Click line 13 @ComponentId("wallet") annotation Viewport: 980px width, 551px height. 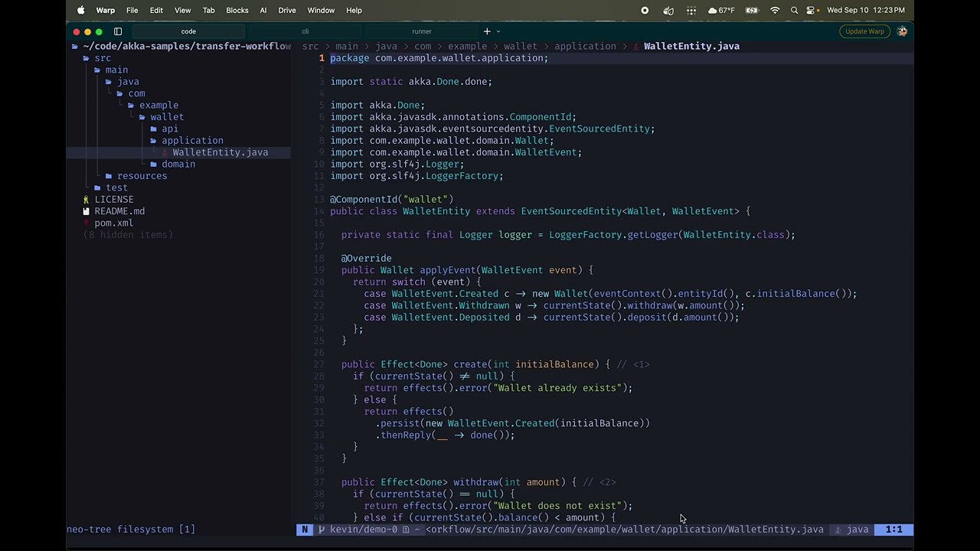(x=391, y=200)
